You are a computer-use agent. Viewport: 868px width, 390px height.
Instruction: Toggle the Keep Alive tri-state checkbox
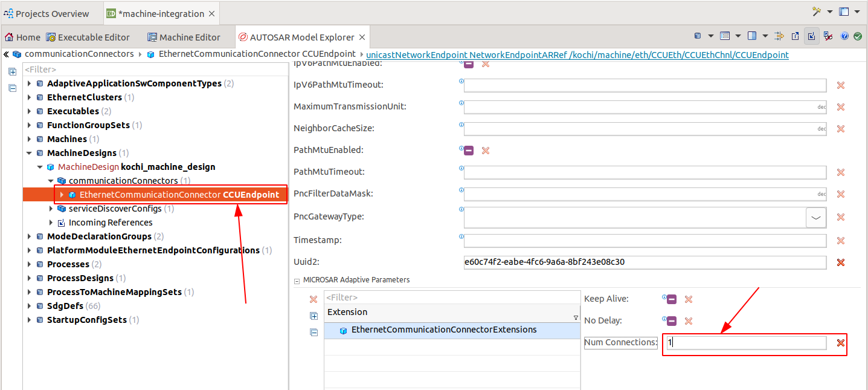672,299
